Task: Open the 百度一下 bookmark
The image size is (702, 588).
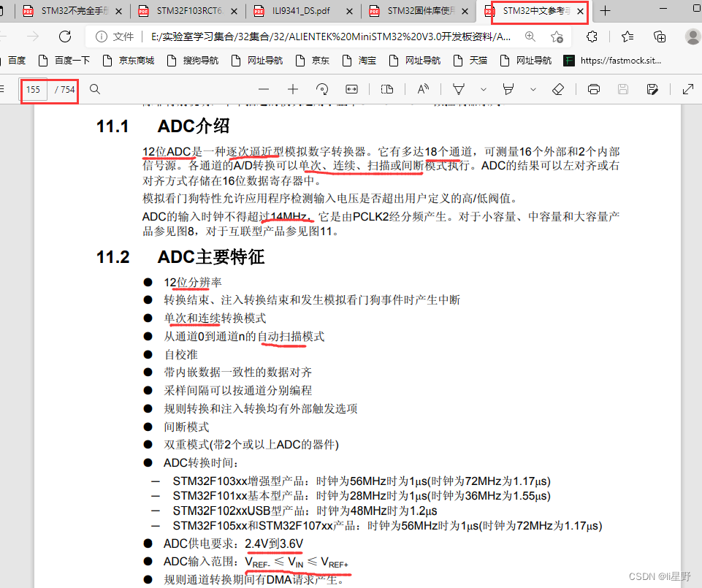Action: click(x=64, y=61)
